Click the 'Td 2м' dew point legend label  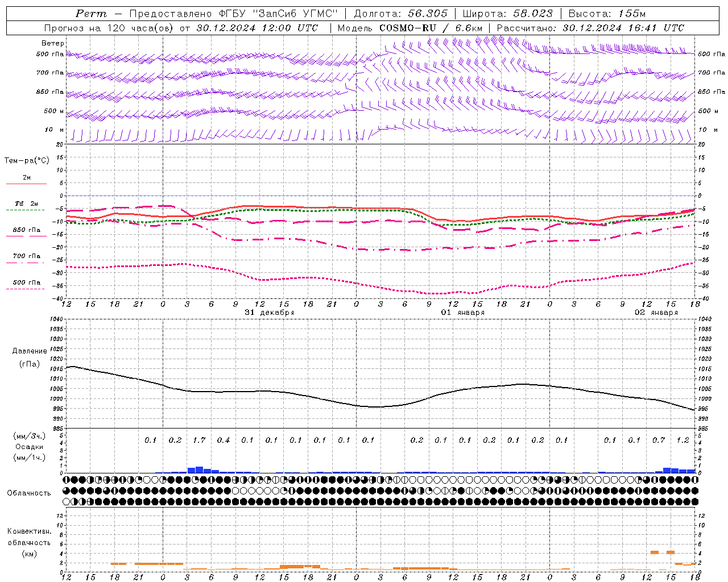27,203
